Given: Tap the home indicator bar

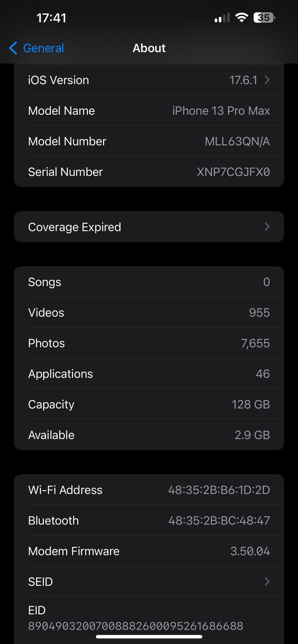Looking at the screenshot, I should pos(149,637).
